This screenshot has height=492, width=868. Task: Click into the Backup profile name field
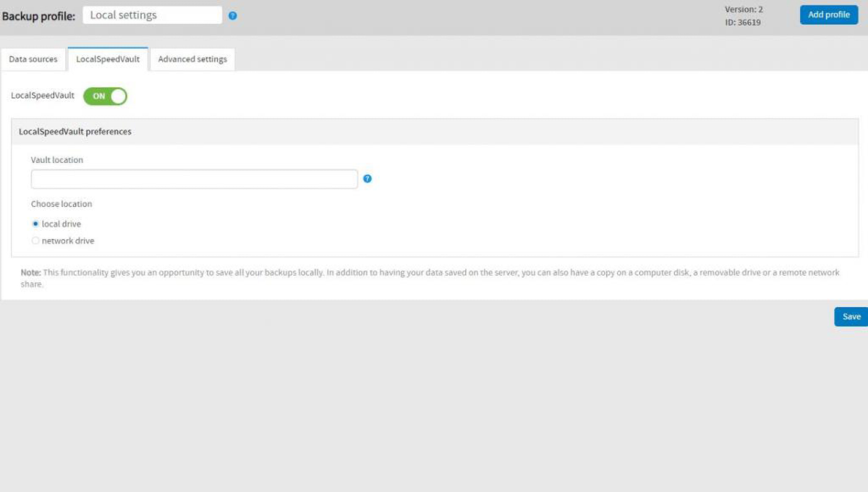coord(152,15)
